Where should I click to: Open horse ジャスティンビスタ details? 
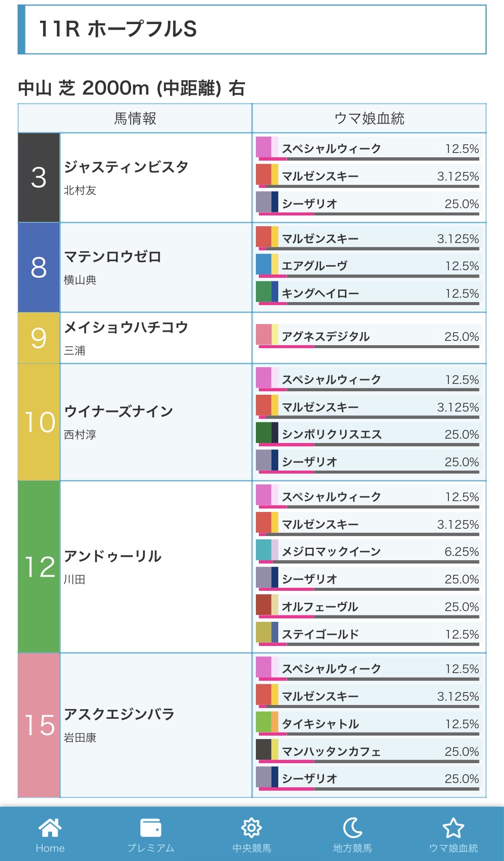(126, 167)
